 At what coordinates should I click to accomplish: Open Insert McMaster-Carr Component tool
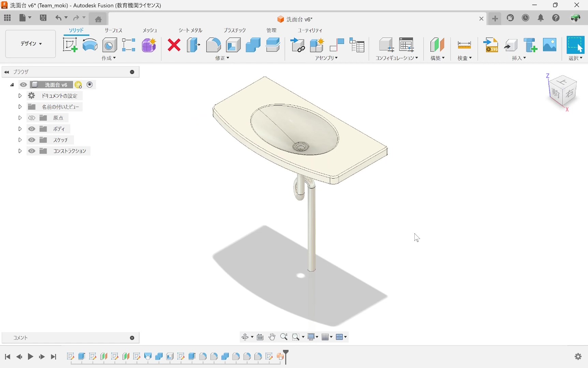pyautogui.click(x=530, y=45)
